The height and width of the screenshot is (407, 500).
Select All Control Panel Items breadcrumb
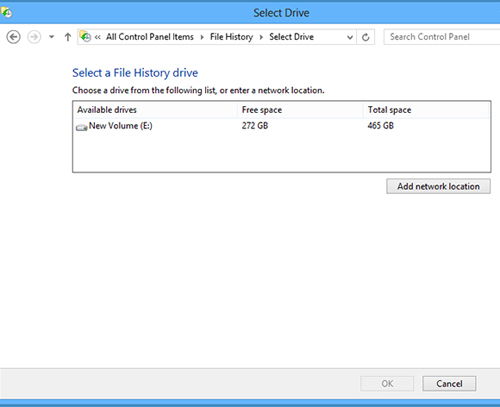(150, 37)
